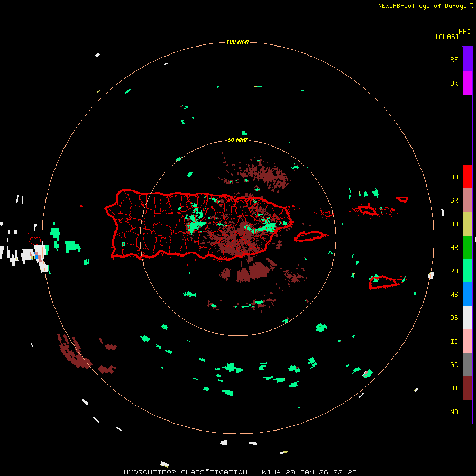Click the UK legend label
Image resolution: width=476 pixels, height=476 pixels.
click(x=454, y=83)
